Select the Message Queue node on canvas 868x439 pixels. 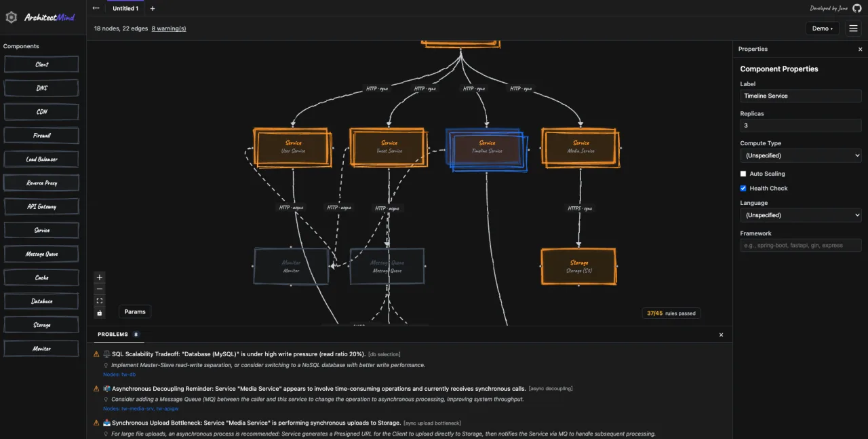[387, 266]
